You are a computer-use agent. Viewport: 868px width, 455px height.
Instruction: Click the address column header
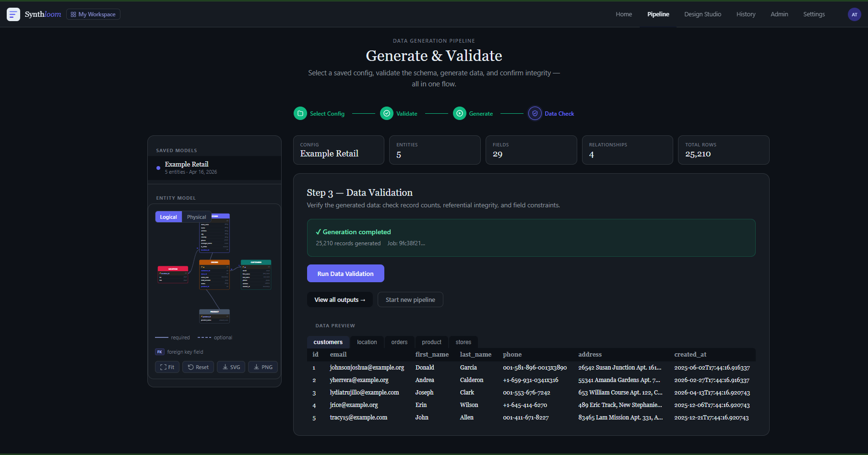[x=590, y=355]
